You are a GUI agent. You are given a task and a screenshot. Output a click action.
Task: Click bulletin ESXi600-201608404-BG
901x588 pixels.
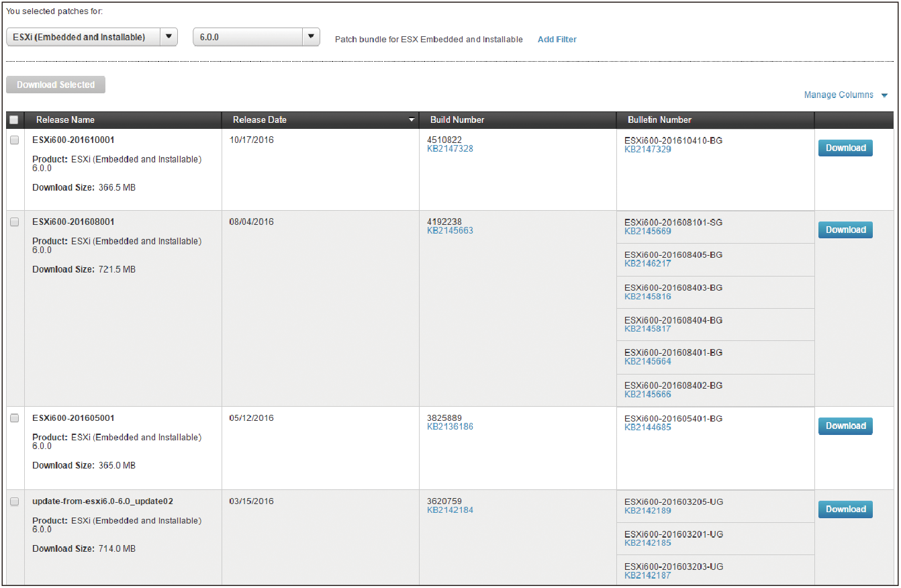(673, 320)
